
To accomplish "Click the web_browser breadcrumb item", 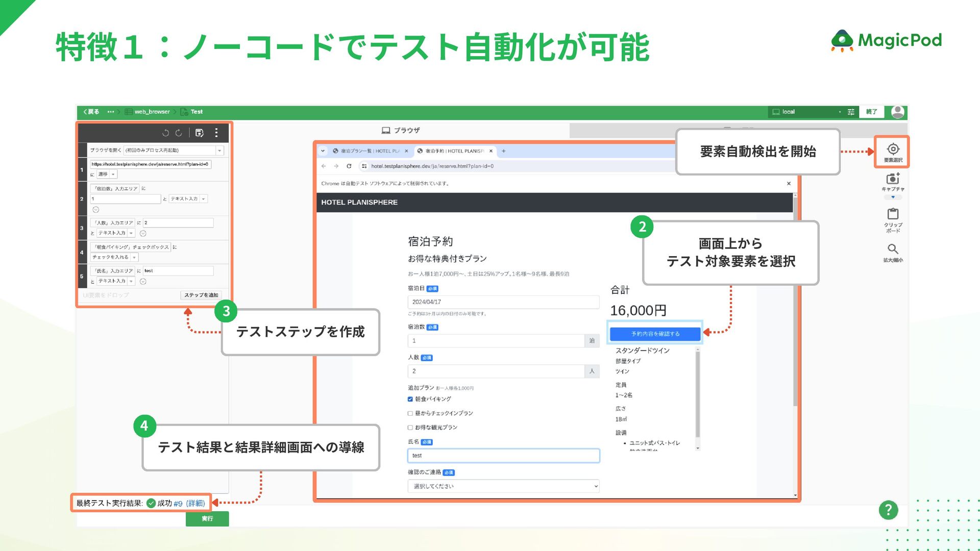I will (x=152, y=112).
